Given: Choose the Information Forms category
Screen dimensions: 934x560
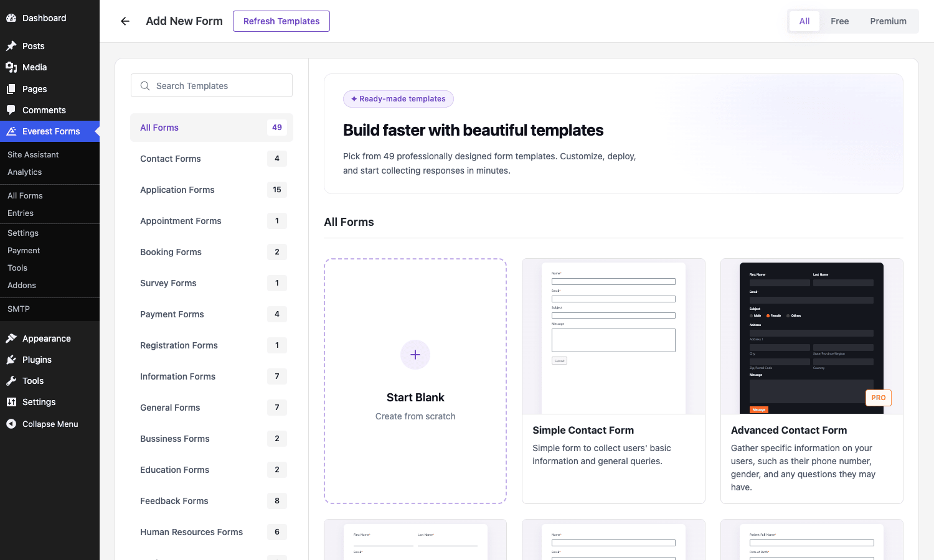Looking at the screenshot, I should pos(212,376).
